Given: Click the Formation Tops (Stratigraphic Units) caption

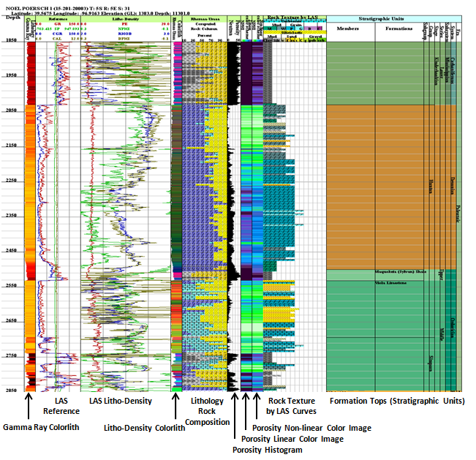Looking at the screenshot, I should (397, 401).
